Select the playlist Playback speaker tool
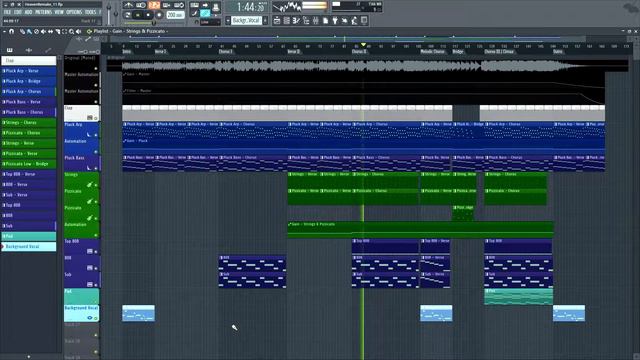 click(78, 31)
